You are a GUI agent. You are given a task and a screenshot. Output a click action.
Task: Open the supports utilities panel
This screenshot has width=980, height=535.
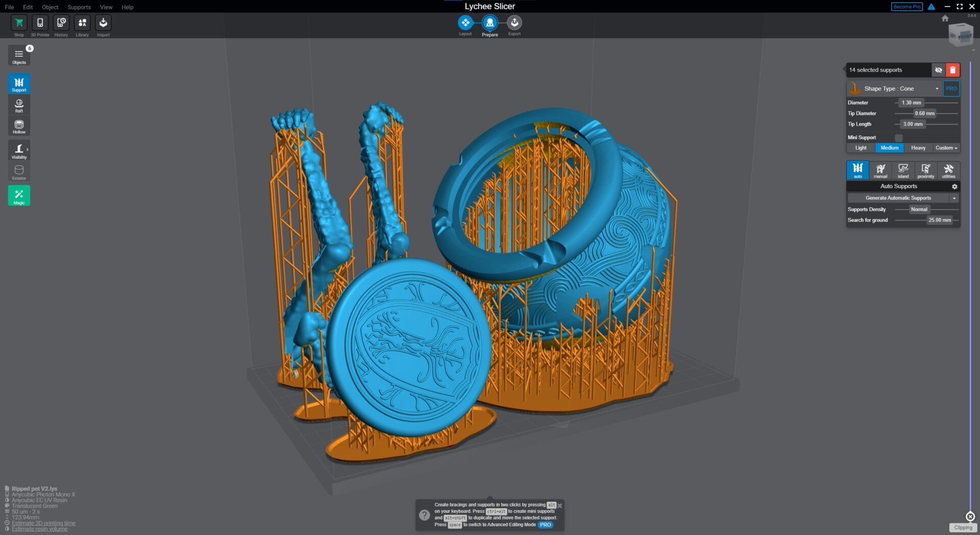pos(949,170)
